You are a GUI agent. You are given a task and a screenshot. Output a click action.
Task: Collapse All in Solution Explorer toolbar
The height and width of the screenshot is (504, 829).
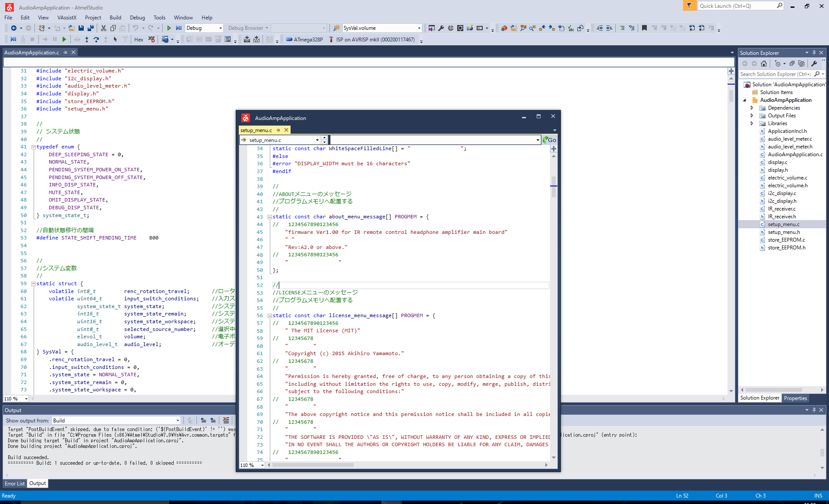[792, 63]
